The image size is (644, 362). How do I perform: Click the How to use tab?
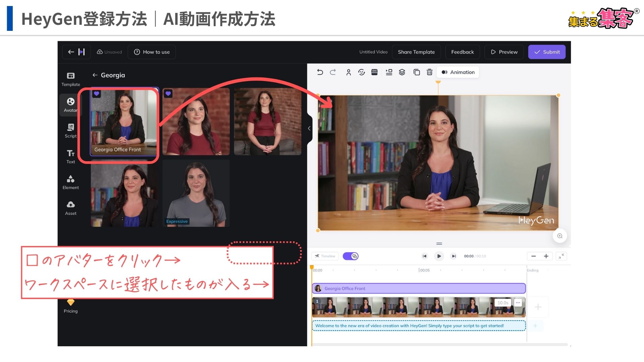tap(153, 52)
